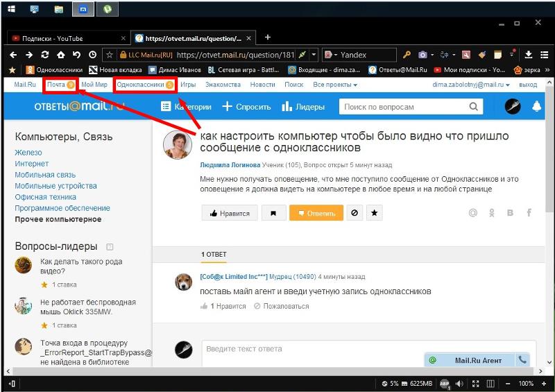Open Лидеры menu item
Screen dimensions: 555x392
[x=303, y=107]
